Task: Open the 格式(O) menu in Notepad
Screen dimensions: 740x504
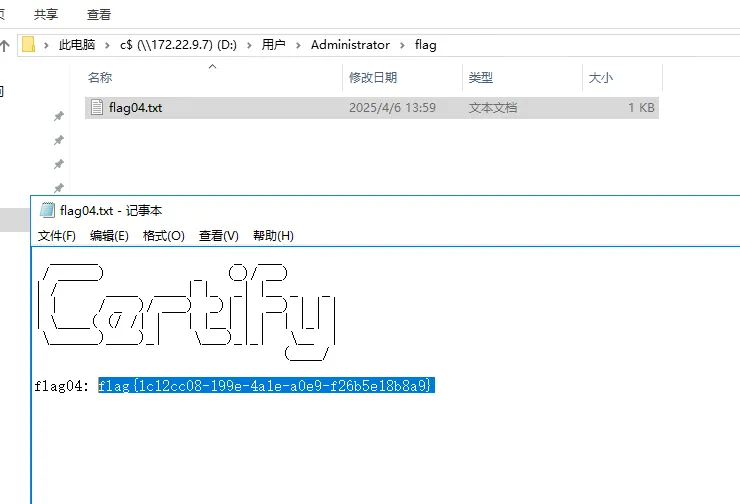Action: pos(163,235)
